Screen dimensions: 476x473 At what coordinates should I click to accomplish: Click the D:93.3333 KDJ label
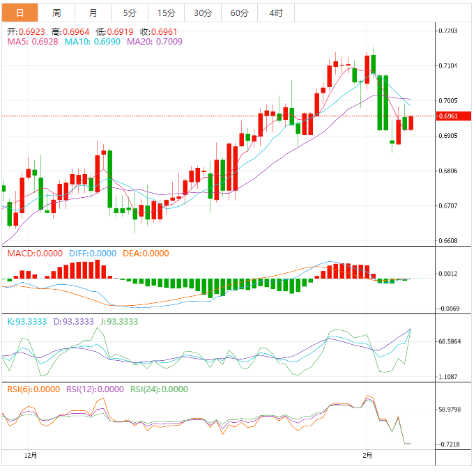tap(73, 322)
